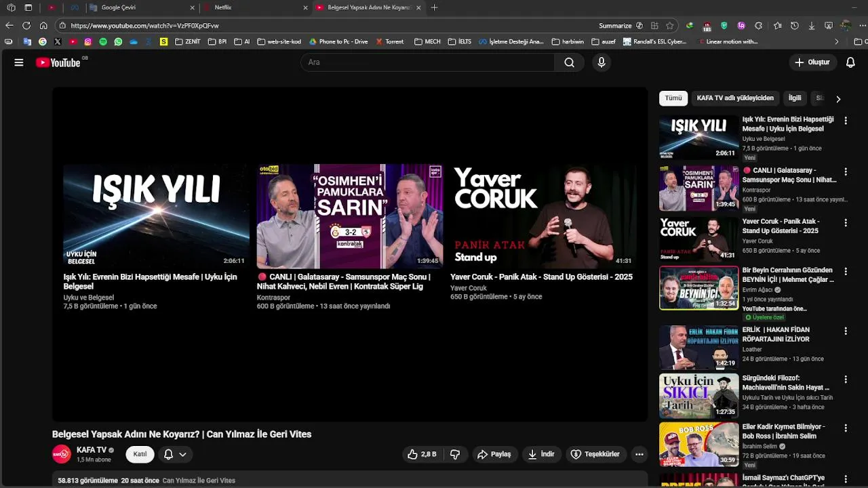Expand bookmarks overflow chevron
This screenshot has width=868, height=488.
[x=836, y=41]
